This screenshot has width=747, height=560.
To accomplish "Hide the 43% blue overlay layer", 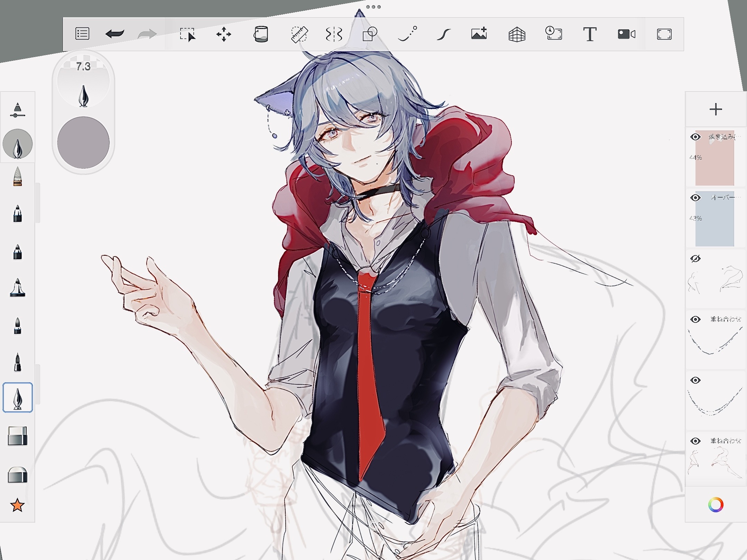I will tap(695, 198).
